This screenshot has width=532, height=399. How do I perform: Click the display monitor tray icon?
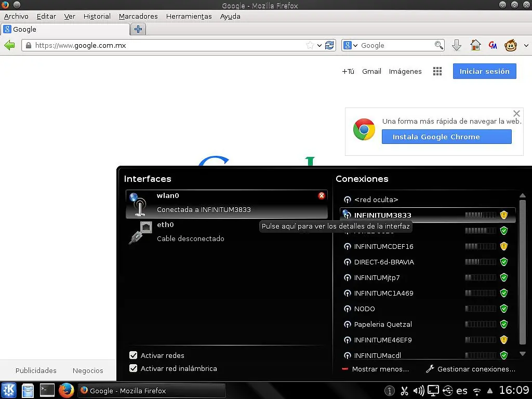point(433,391)
